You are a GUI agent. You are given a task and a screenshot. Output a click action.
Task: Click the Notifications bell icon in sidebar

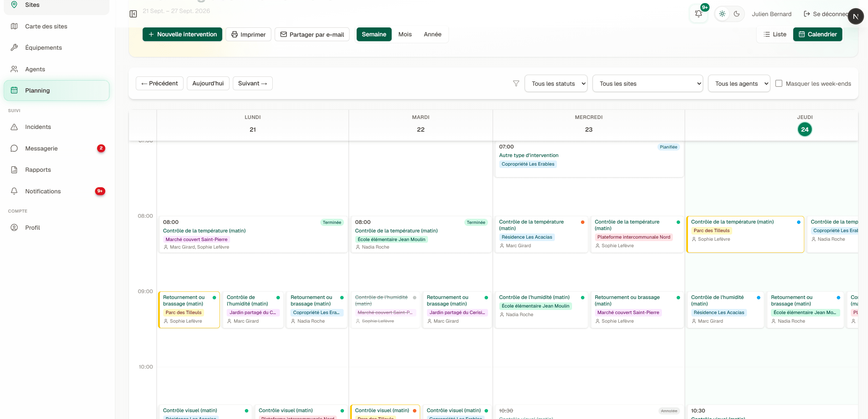tap(14, 191)
